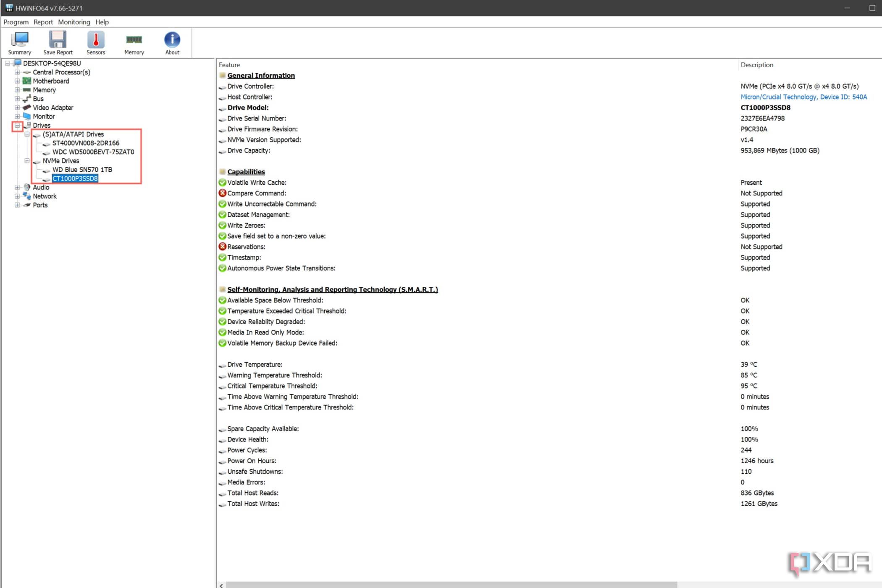Minimize the HWiNFO64 window
The image size is (882, 588).
pos(847,8)
